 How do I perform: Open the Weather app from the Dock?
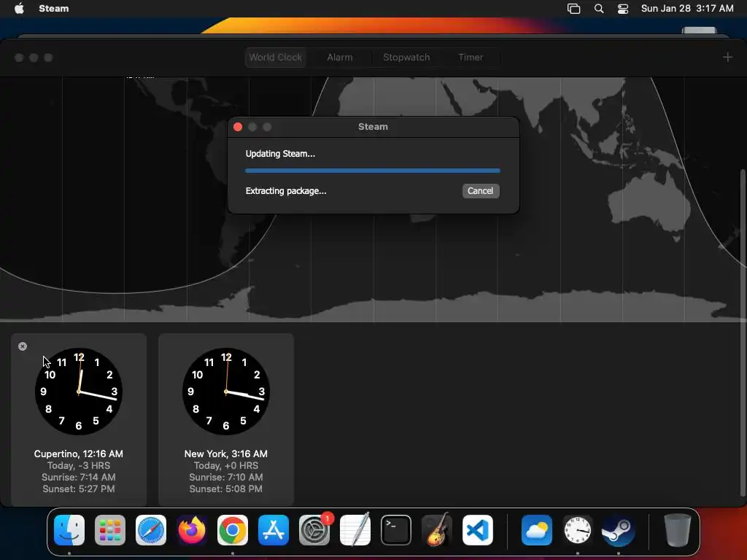click(x=536, y=530)
